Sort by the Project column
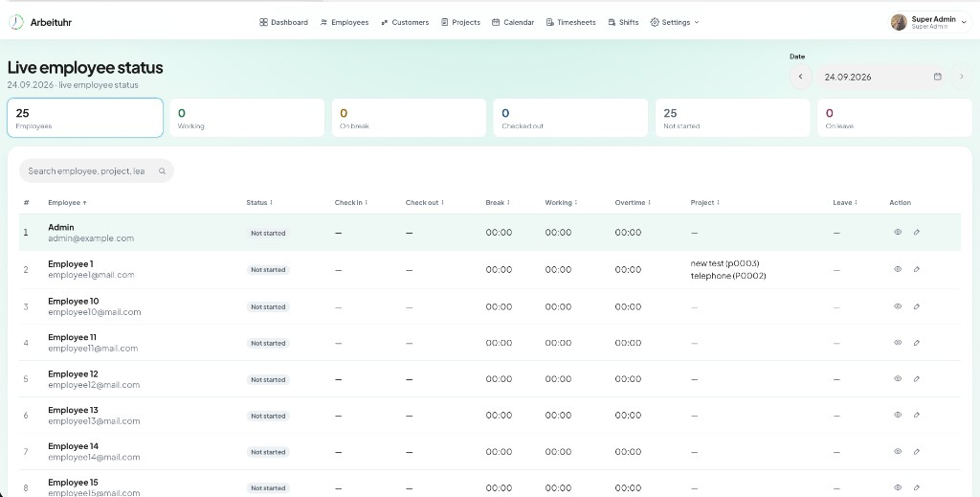The height and width of the screenshot is (497, 980). pyautogui.click(x=705, y=203)
